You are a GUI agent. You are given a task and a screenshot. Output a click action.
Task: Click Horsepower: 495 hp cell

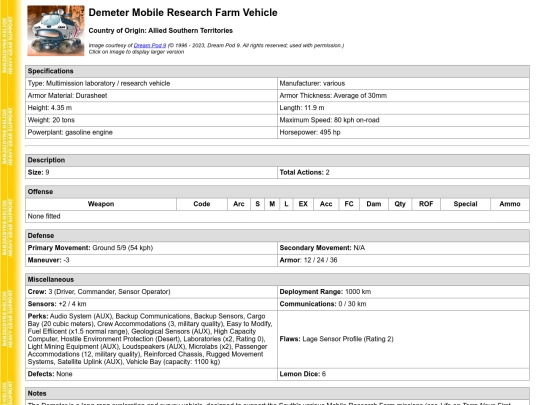[x=403, y=133]
